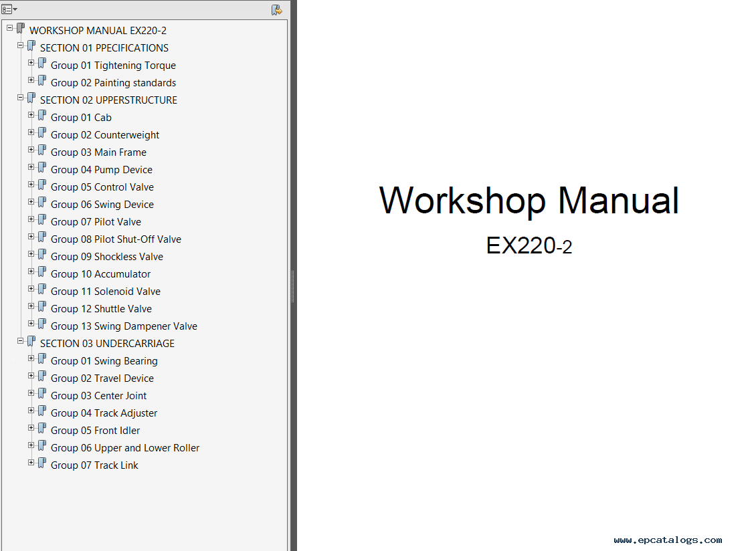
Task: Click bookmark icon beside Group 01 Swing Bearing
Action: (42, 358)
